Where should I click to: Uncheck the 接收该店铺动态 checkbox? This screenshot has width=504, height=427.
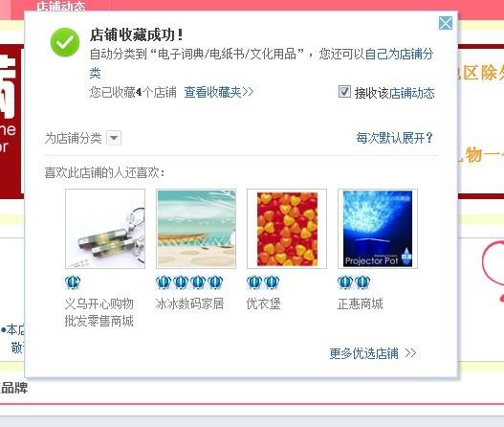pyautogui.click(x=344, y=91)
